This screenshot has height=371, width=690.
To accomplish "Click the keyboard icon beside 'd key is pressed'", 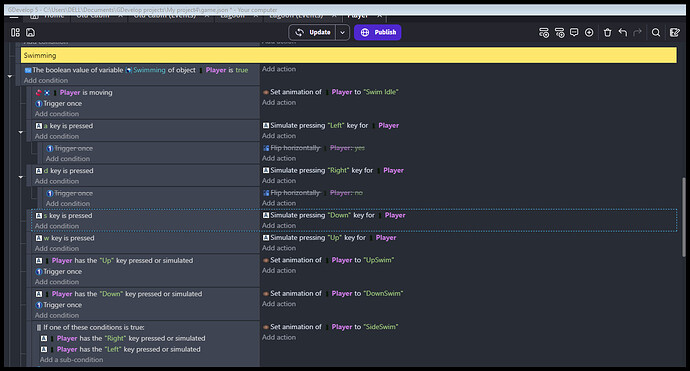I will (39, 171).
